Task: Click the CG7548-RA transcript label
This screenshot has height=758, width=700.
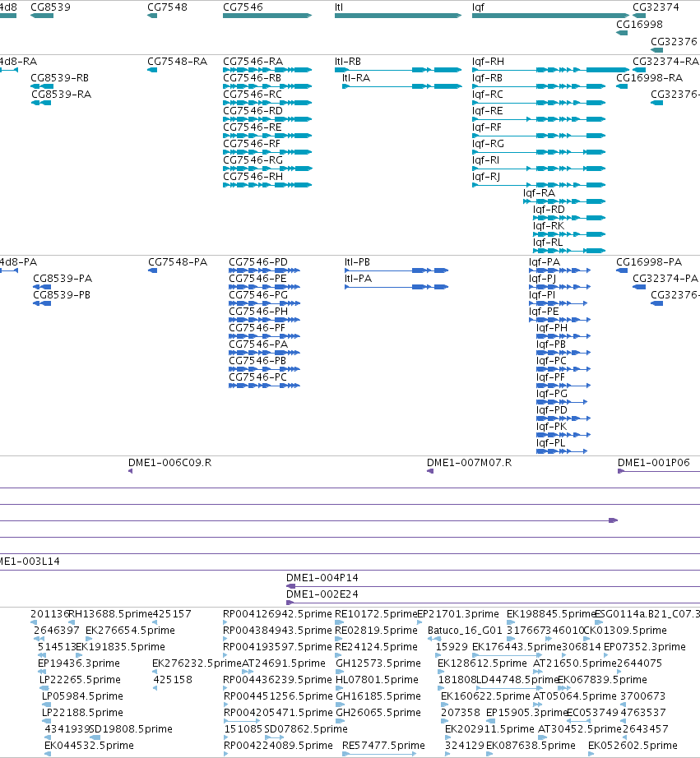Action: [178, 62]
